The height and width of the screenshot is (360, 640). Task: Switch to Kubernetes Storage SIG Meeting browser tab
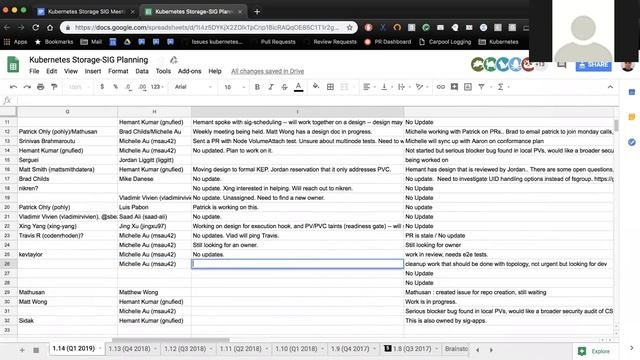[x=86, y=11]
